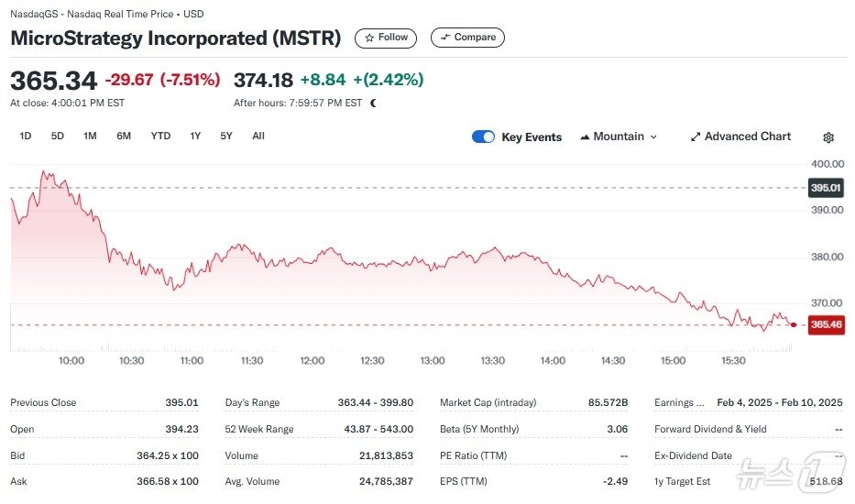Image resolution: width=855 pixels, height=504 pixels.
Task: Click the Mountain chart type icon
Action: [x=585, y=137]
